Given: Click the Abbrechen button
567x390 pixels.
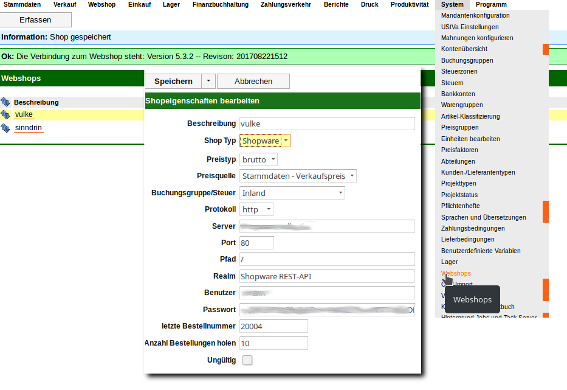Looking at the screenshot, I should pos(253,81).
